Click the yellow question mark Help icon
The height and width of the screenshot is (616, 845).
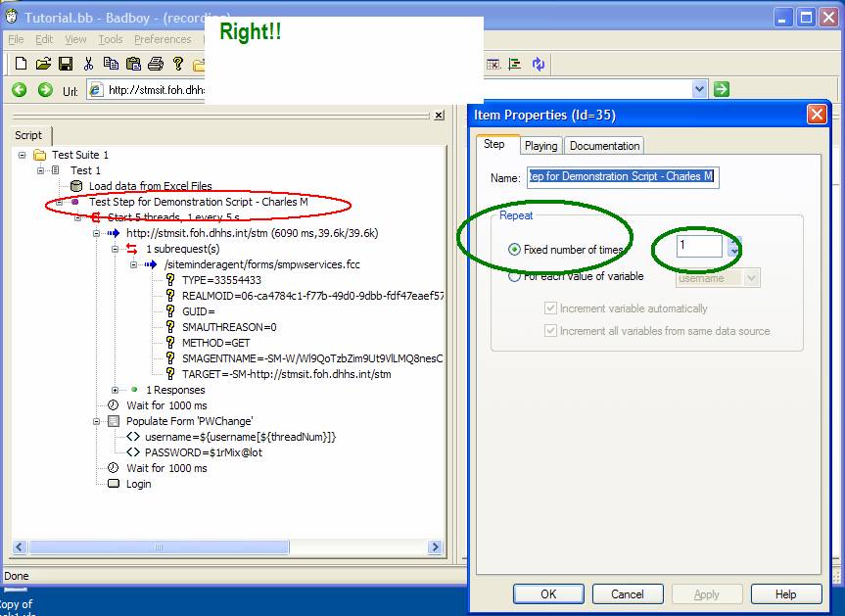point(178,65)
